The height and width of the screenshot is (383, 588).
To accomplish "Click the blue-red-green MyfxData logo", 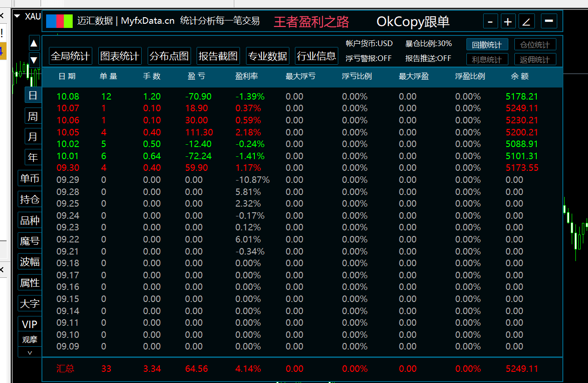I will click(x=60, y=21).
